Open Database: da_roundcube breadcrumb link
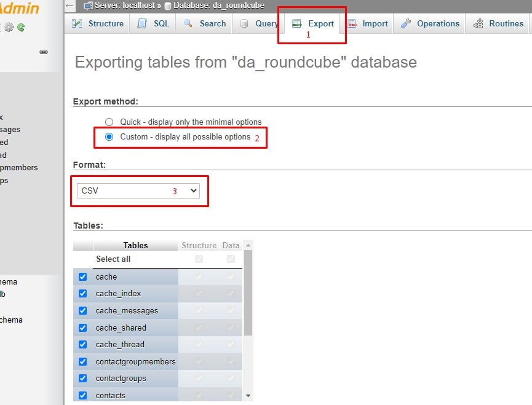The width and height of the screenshot is (532, 405). coord(219,6)
